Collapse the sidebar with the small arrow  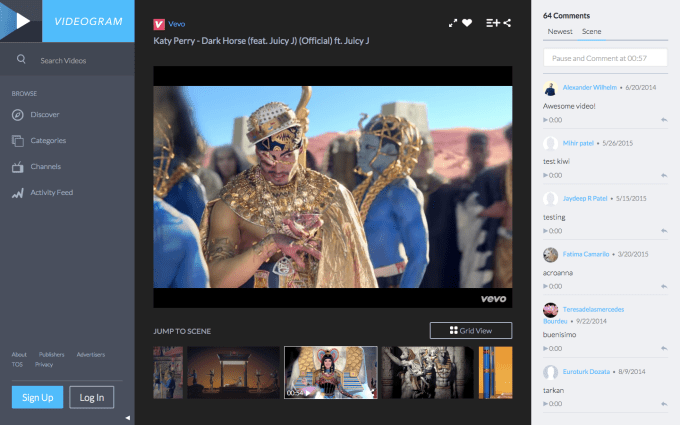point(128,418)
